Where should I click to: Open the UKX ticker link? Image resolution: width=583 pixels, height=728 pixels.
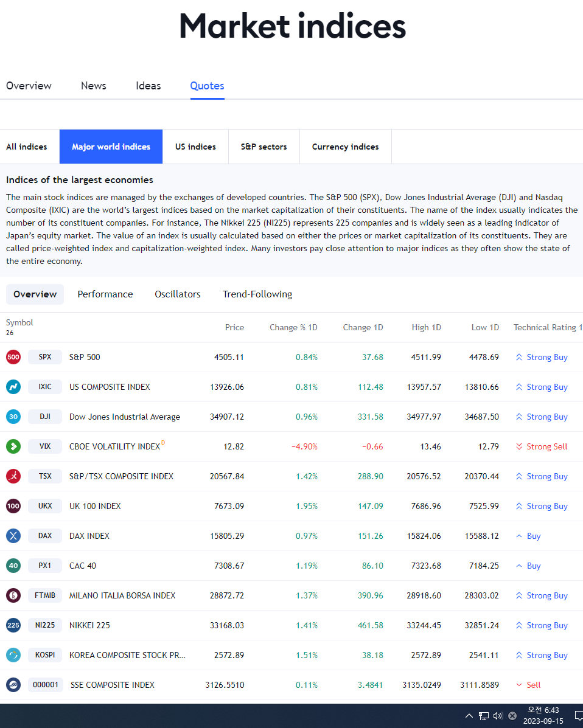pos(45,505)
